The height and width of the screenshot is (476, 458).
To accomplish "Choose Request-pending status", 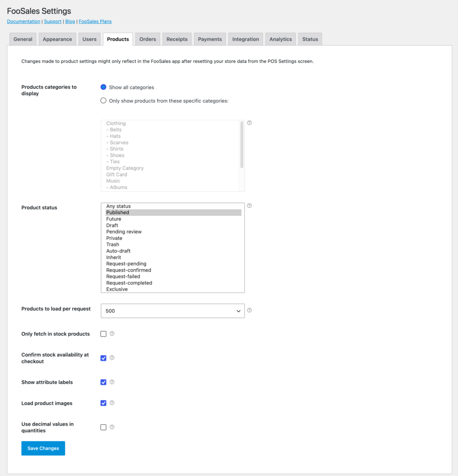I will pos(173,264).
